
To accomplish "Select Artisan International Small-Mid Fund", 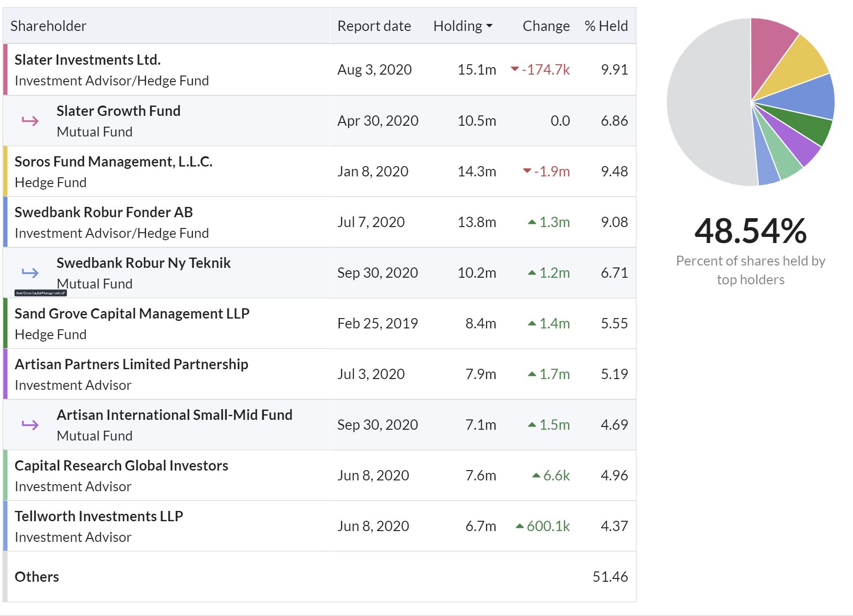I will pyautogui.click(x=175, y=415).
